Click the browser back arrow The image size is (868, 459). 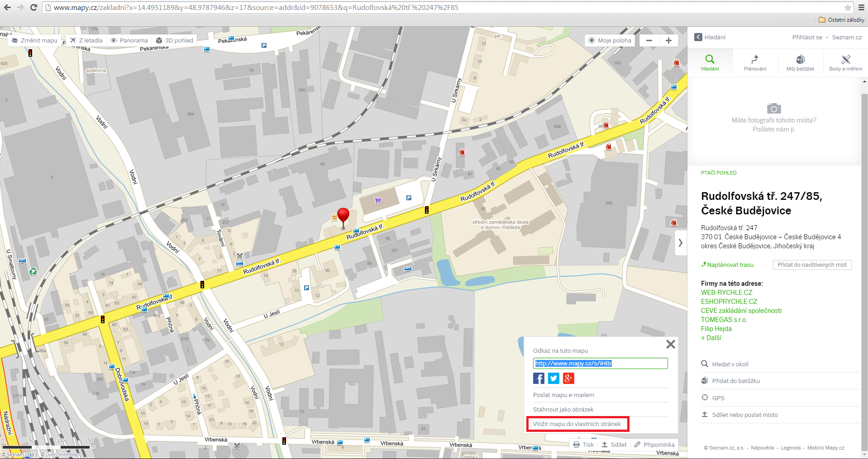tap(7, 7)
